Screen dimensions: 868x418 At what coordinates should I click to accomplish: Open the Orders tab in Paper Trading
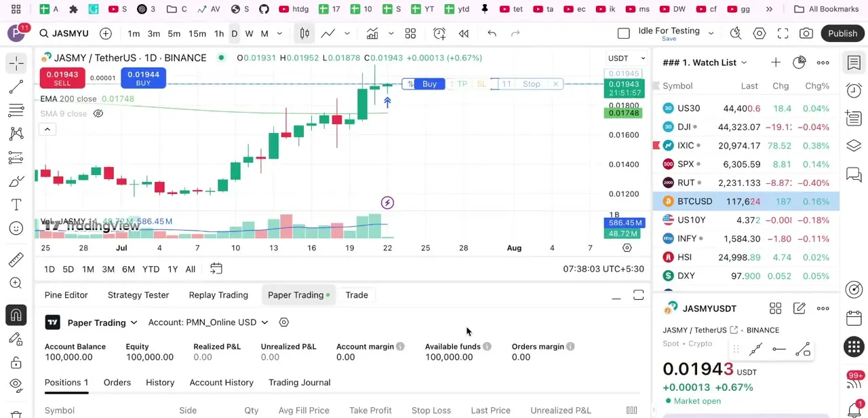coord(117,383)
